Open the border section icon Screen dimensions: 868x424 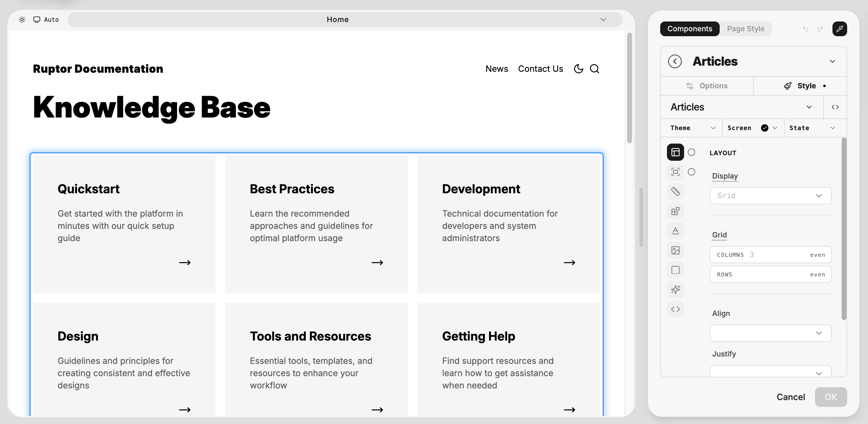[x=675, y=270]
